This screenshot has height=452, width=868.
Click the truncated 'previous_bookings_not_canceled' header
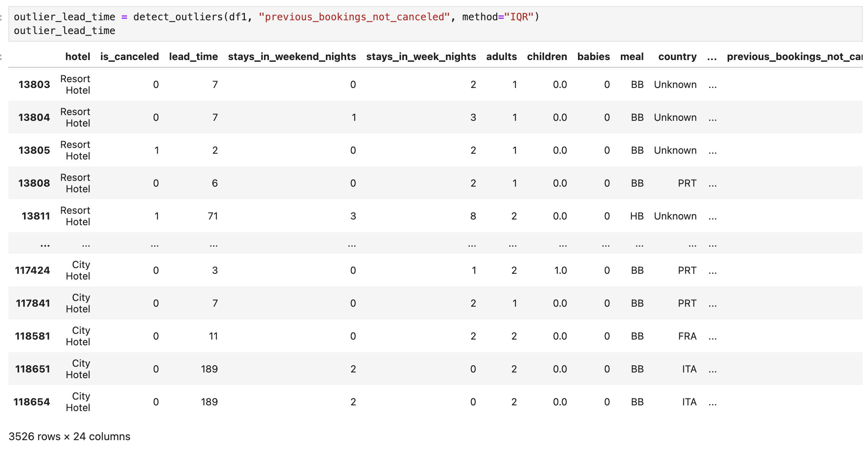tap(794, 57)
